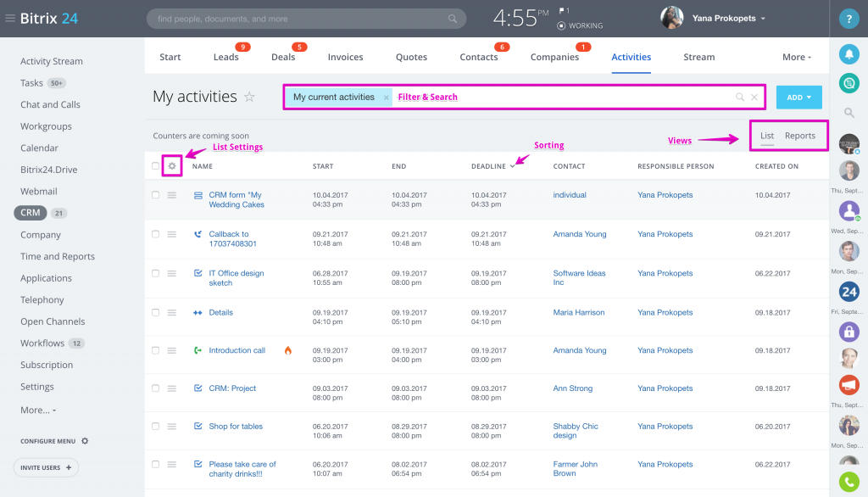Add My activities to favorites star
Image resolution: width=868 pixels, height=497 pixels.
(x=250, y=97)
